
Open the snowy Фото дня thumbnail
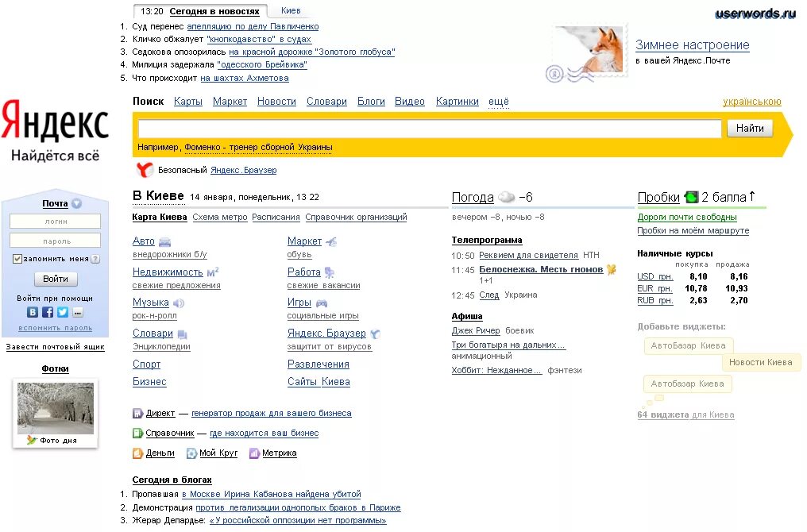click(56, 408)
